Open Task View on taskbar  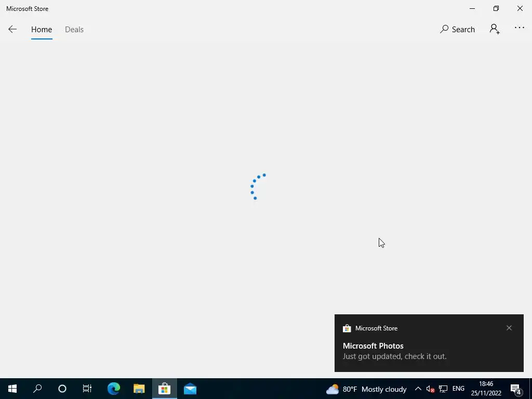click(x=87, y=389)
